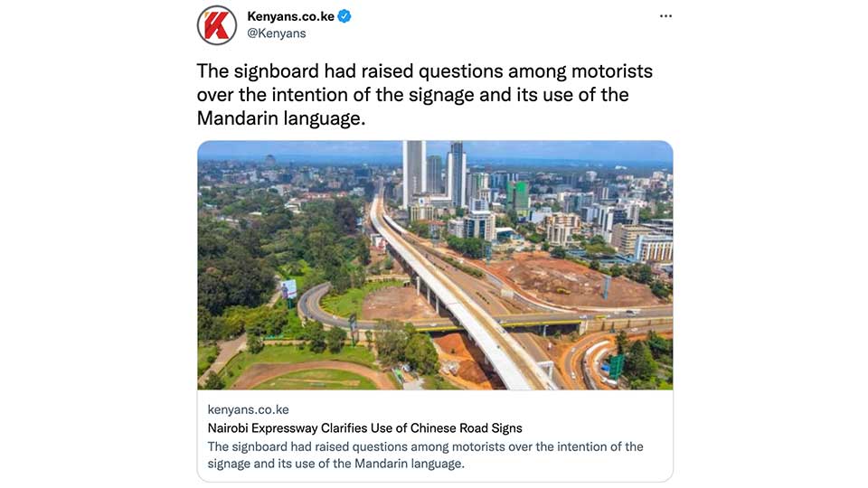The height and width of the screenshot is (488, 868).
Task: Open the Nairobi Expressway aerial photo card
Action: coord(435,265)
